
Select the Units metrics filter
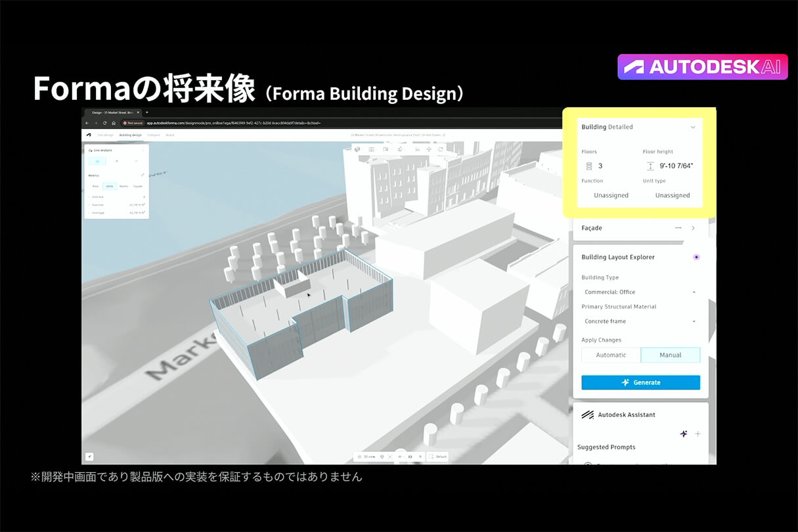[x=110, y=187]
